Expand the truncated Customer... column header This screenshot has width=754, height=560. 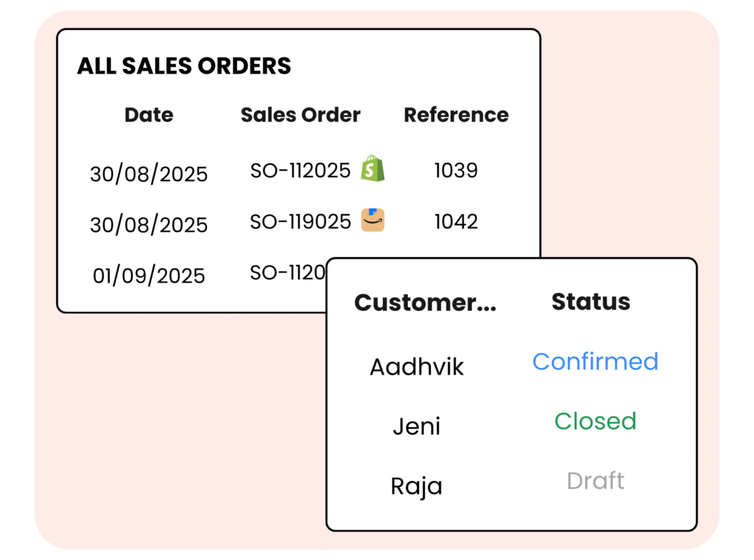coord(425,302)
